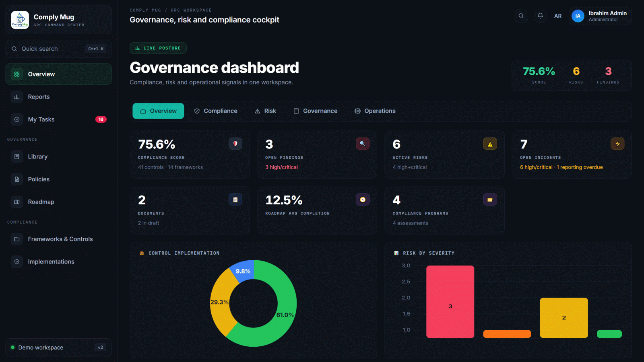
Task: Select the Overview tab button
Action: click(158, 111)
